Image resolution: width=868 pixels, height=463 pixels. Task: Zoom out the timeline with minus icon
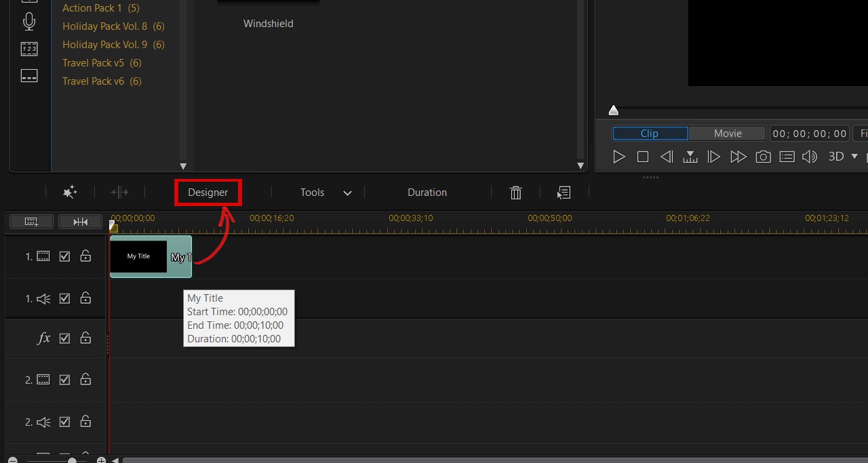click(12, 460)
